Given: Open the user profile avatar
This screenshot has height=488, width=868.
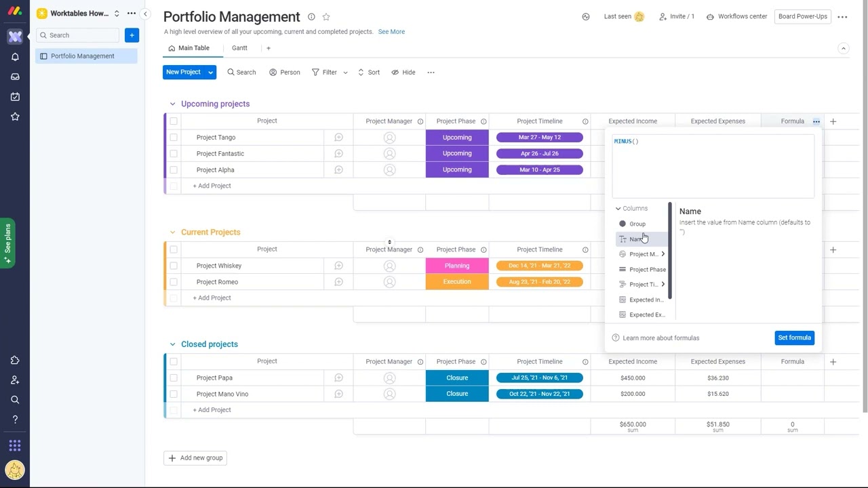Looking at the screenshot, I should 15,469.
